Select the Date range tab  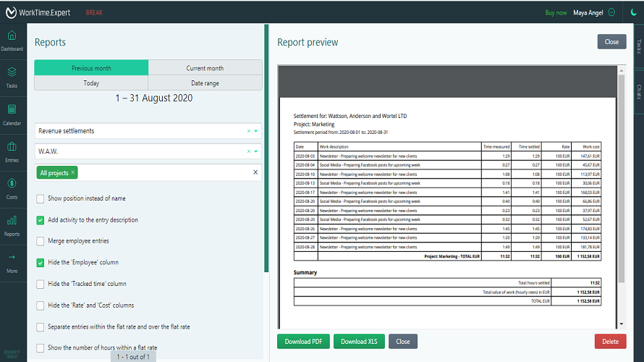pyautogui.click(x=205, y=83)
